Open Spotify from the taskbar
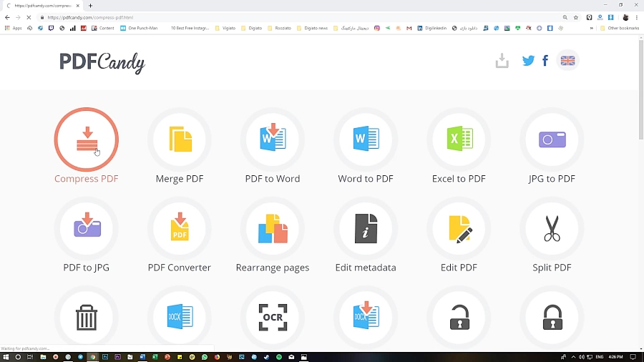Screen dimensions: 644x362 pyautogui.click(x=279, y=357)
